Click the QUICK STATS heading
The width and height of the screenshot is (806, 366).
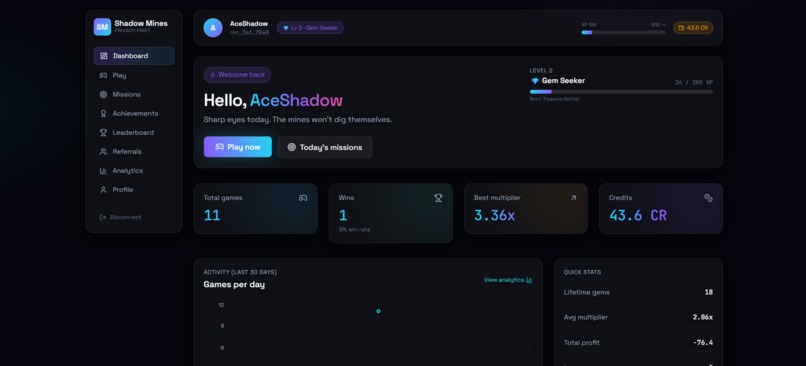click(x=582, y=272)
